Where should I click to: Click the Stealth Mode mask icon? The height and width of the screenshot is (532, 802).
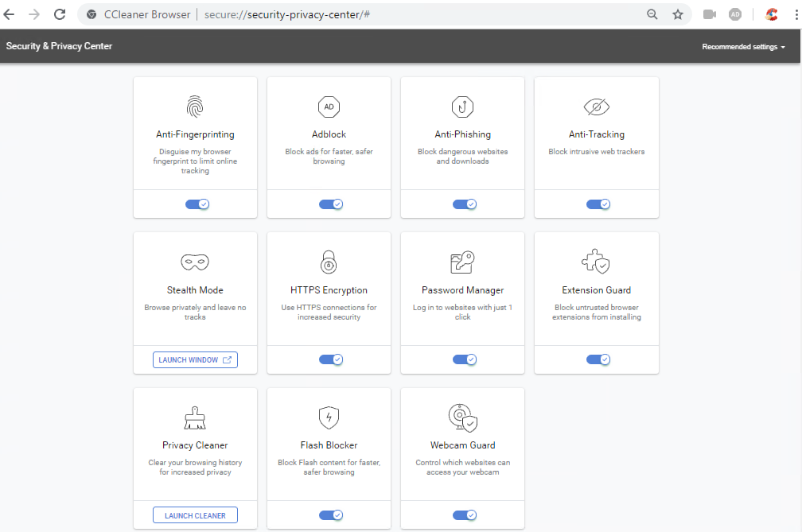[x=195, y=262]
